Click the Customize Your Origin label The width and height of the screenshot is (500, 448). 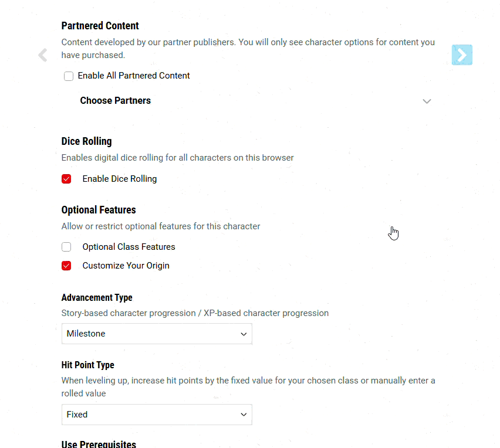point(126,266)
